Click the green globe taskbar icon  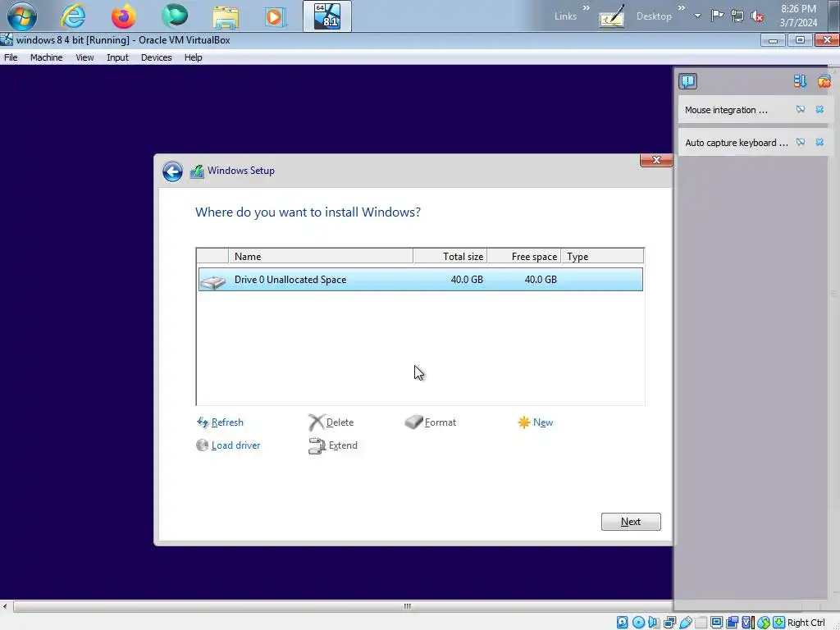[x=175, y=16]
